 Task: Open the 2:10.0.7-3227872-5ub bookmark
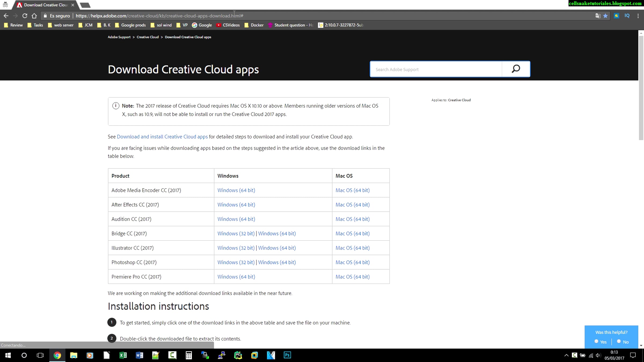click(341, 25)
